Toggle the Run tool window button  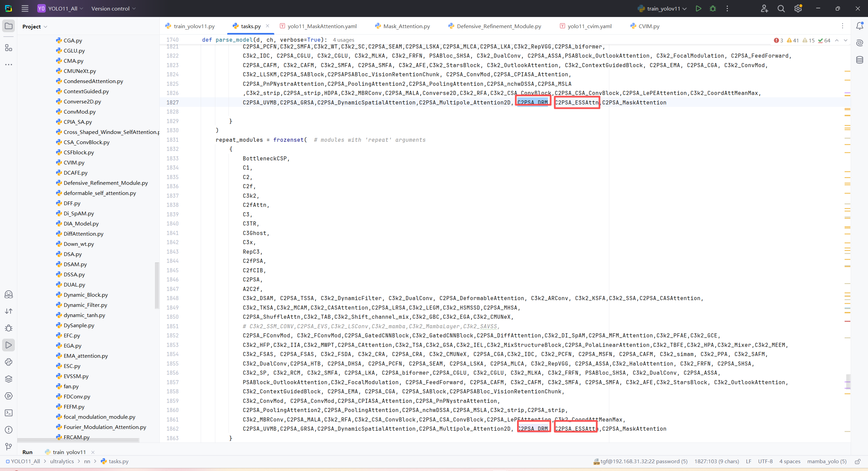(x=8, y=345)
